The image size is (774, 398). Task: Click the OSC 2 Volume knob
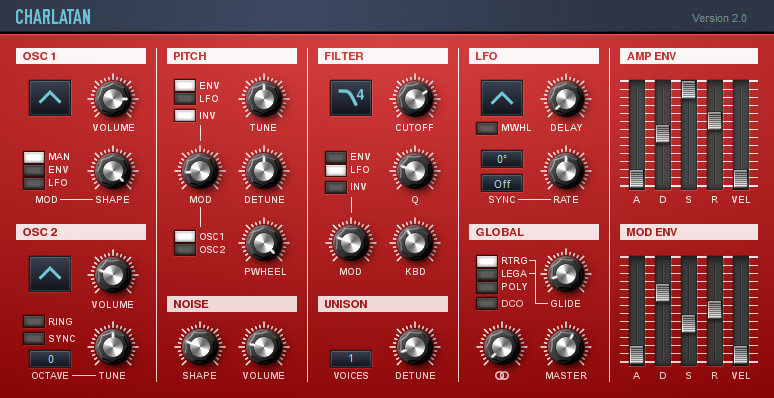click(113, 275)
